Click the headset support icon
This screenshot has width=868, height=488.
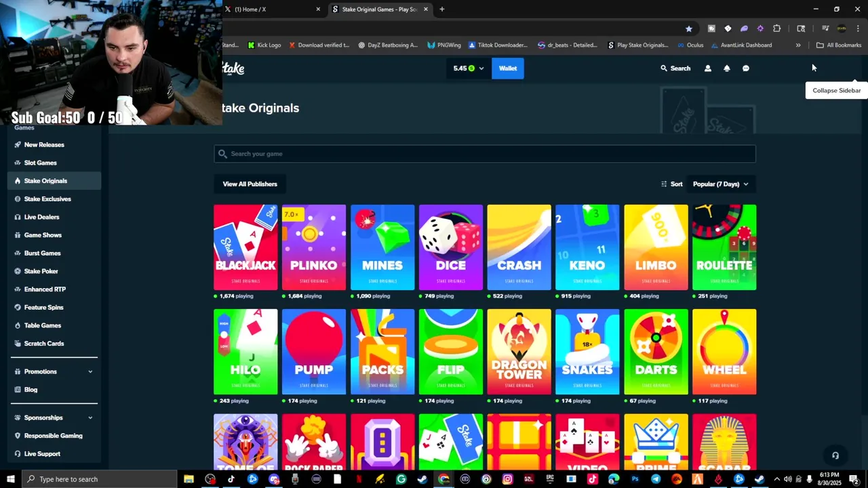pos(835,455)
